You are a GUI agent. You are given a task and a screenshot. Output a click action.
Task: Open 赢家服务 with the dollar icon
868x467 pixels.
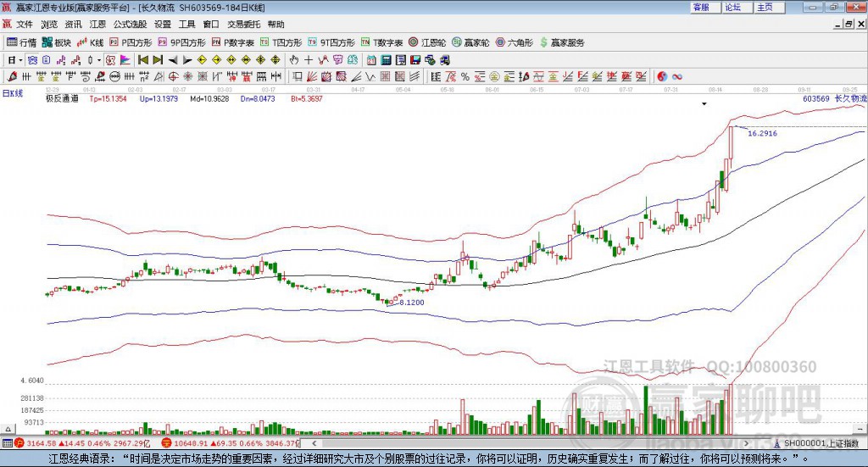[562, 42]
